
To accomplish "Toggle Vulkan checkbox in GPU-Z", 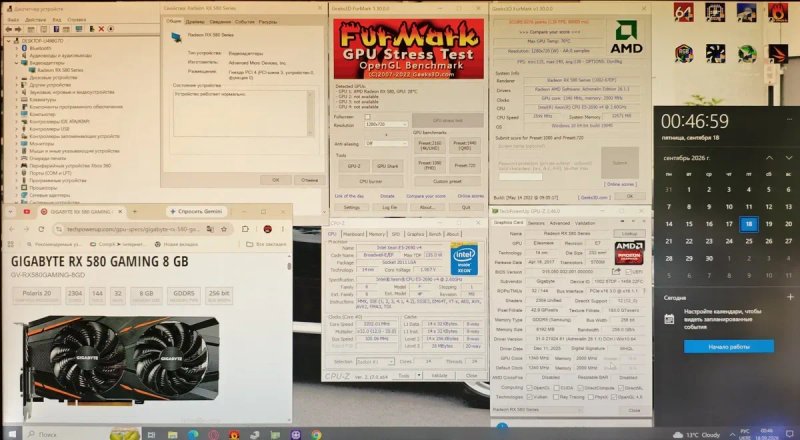I will [x=530, y=397].
